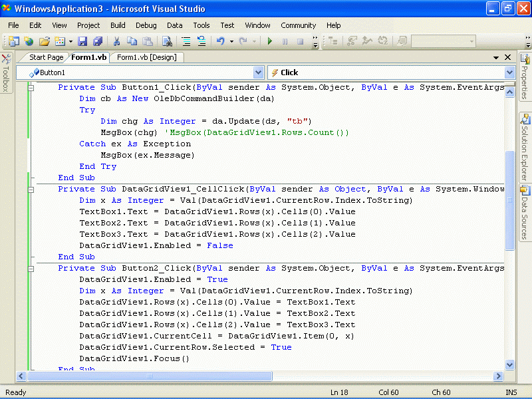The height and width of the screenshot is (399, 532).
Task: Click the horizontal scrollbar right arrow
Action: pyautogui.click(x=498, y=376)
